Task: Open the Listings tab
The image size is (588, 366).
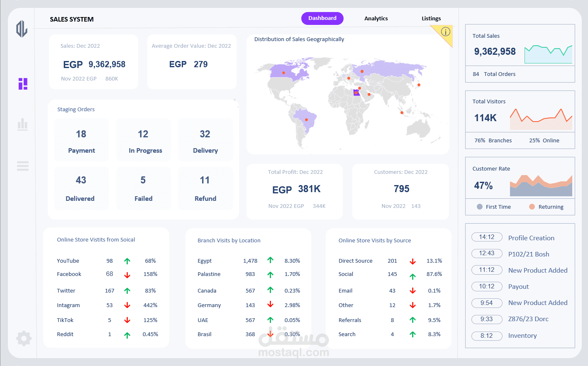Action: (431, 18)
